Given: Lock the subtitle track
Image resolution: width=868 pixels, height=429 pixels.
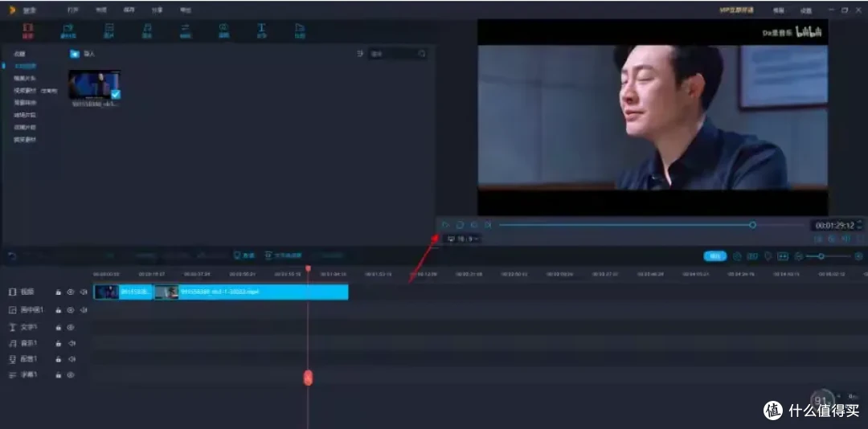Looking at the screenshot, I should (x=58, y=374).
